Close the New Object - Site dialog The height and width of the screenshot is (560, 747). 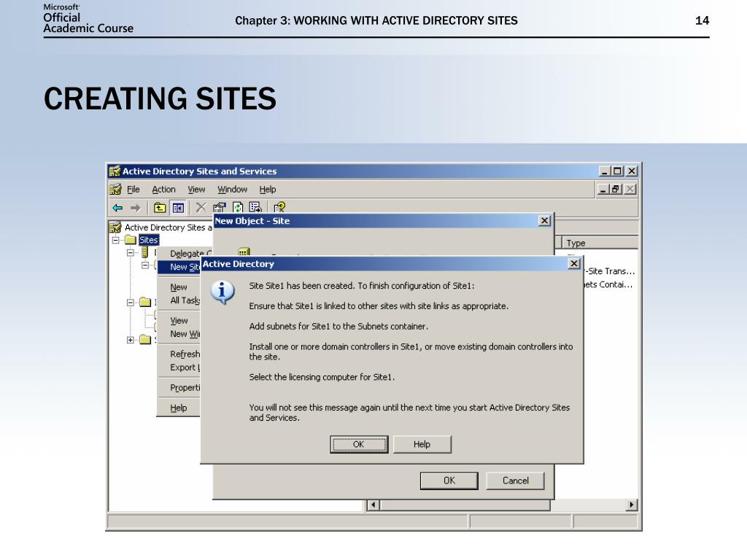[544, 220]
